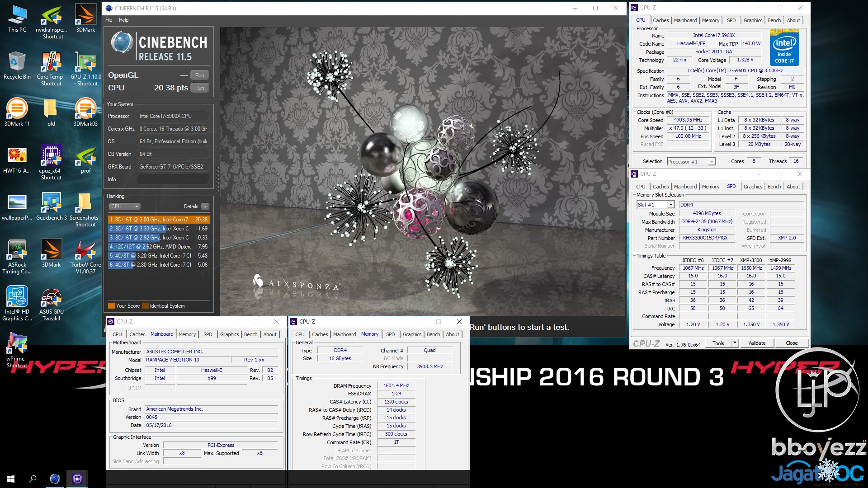Open the 3DMark03 desktop icon

pos(85,113)
